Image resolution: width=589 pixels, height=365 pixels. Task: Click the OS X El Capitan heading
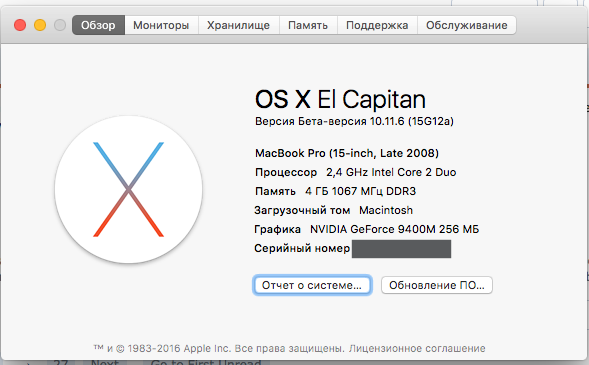pyautogui.click(x=340, y=99)
